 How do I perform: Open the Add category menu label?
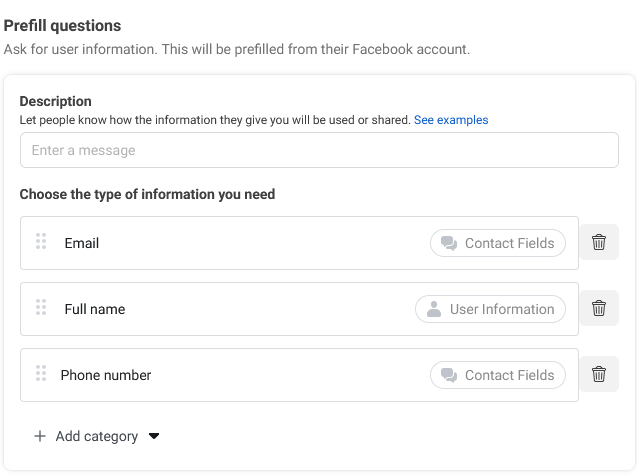[x=97, y=436]
